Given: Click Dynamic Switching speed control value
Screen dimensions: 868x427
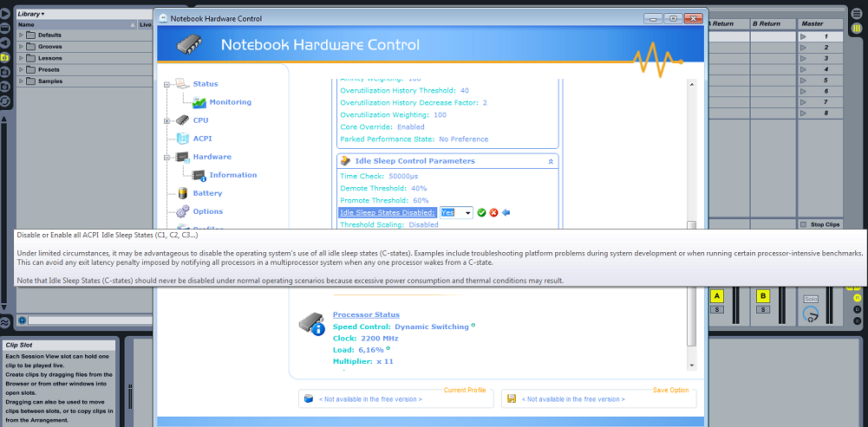Looking at the screenshot, I should (432, 327).
